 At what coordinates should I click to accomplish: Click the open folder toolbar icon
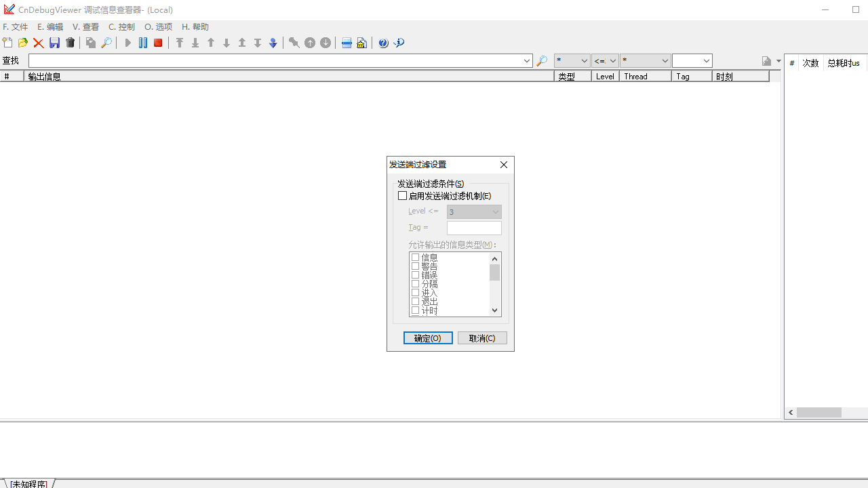pyautogui.click(x=23, y=43)
